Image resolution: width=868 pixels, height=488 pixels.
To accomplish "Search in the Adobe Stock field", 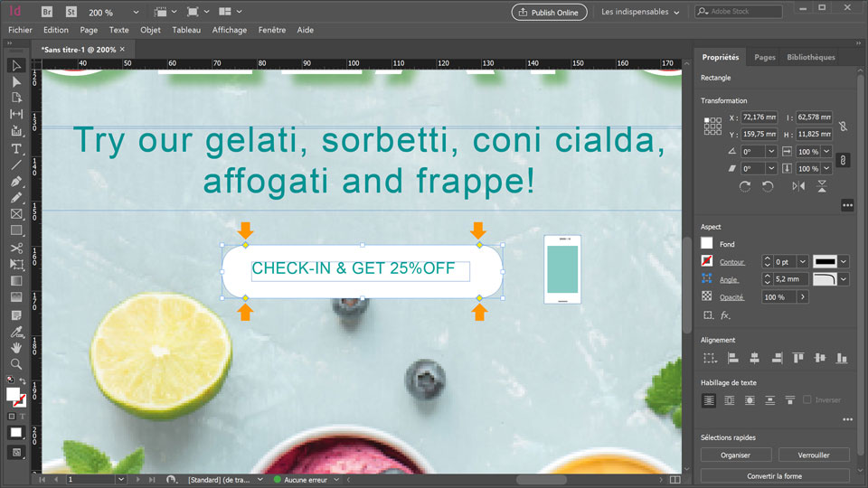I will point(739,11).
